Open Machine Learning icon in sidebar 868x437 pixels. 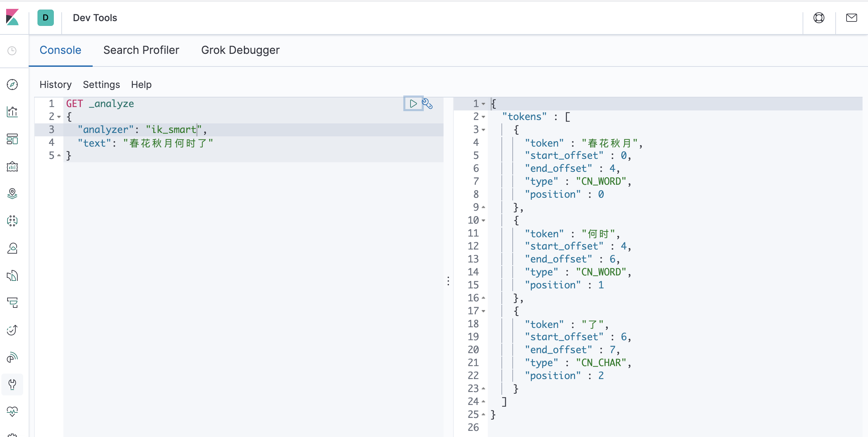(x=12, y=221)
